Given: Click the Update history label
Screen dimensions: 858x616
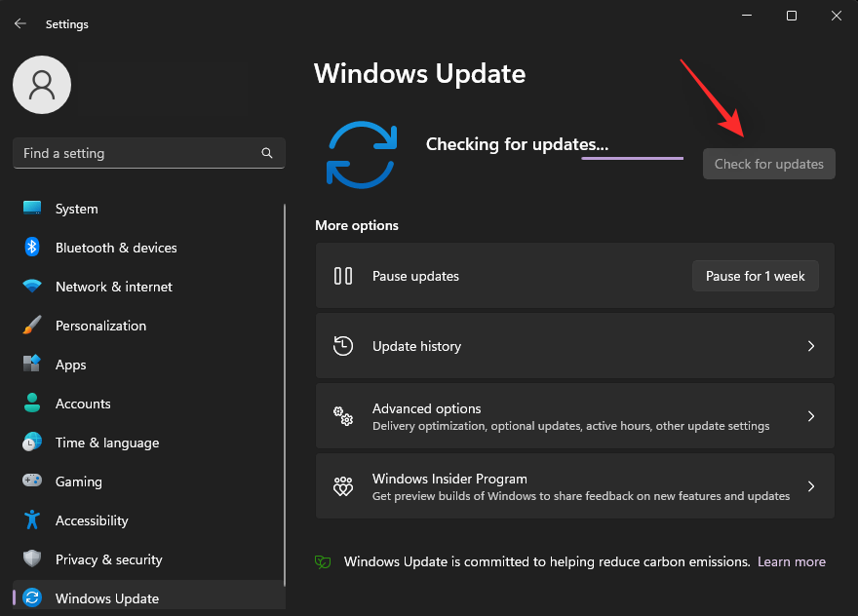Looking at the screenshot, I should coord(416,346).
